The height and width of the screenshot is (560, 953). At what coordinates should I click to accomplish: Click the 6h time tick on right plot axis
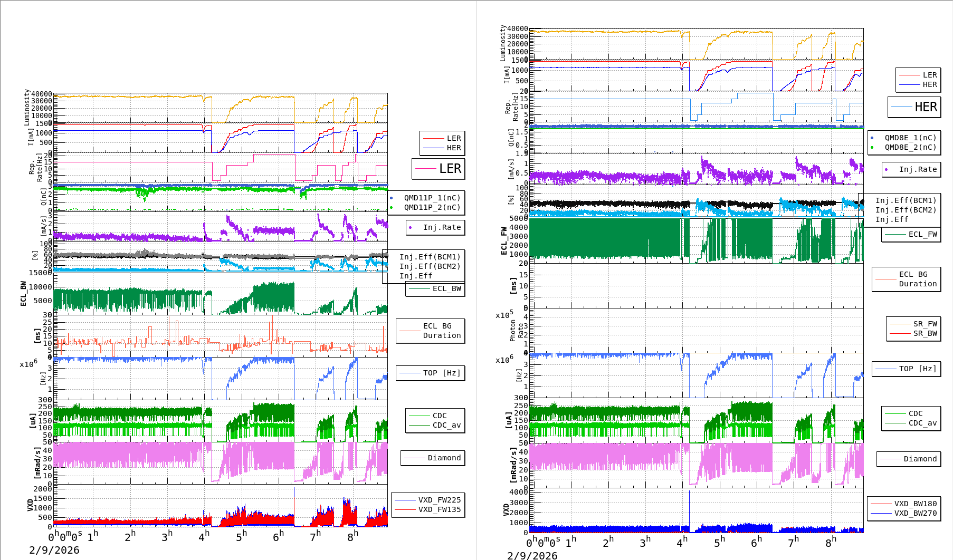[756, 542]
